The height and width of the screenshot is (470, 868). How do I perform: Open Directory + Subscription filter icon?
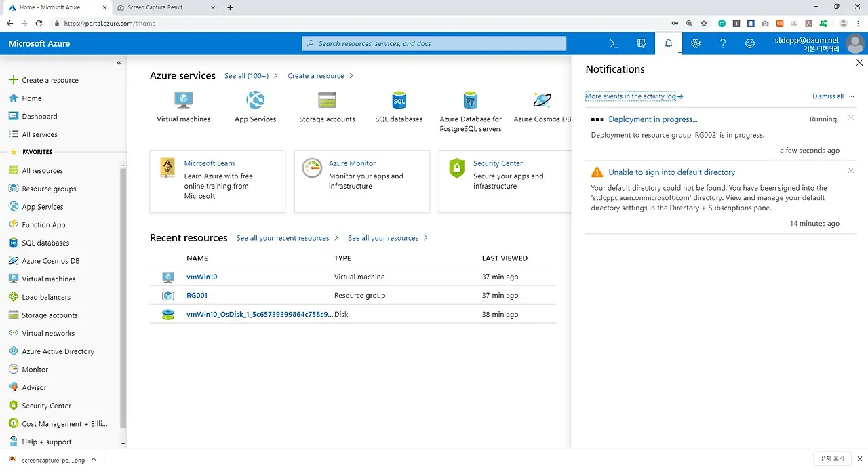pos(642,43)
